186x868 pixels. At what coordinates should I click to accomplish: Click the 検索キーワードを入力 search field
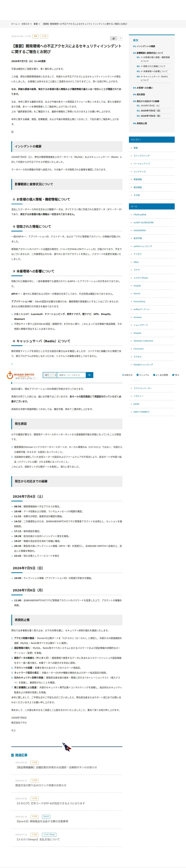click(x=71, y=375)
